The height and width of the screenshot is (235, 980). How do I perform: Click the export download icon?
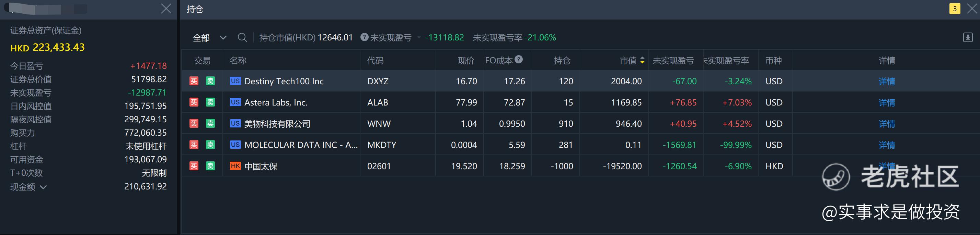click(x=968, y=37)
